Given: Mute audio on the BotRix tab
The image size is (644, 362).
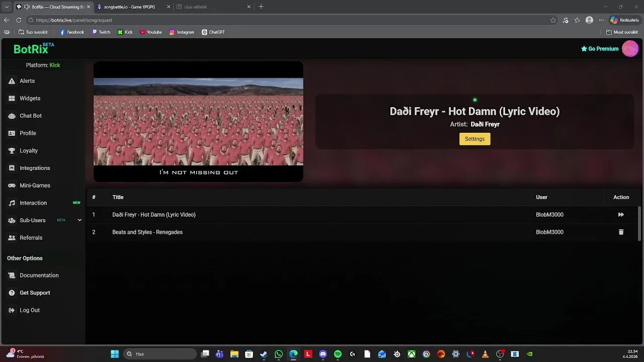Looking at the screenshot, I should [27, 7].
